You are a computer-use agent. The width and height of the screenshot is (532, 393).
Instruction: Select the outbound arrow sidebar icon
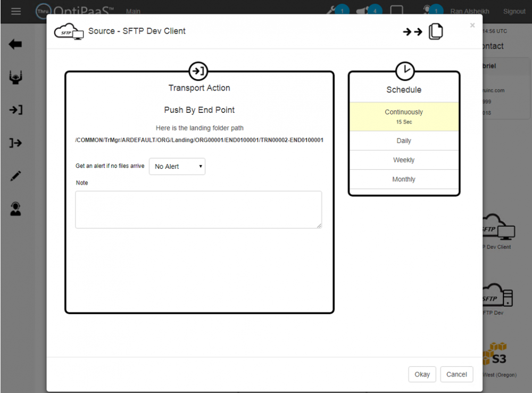click(x=15, y=143)
